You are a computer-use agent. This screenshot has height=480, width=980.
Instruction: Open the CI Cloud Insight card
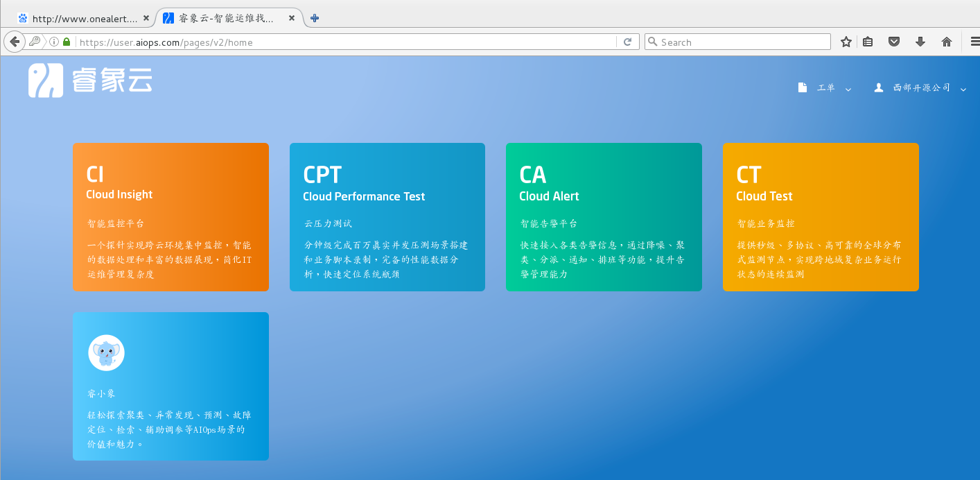point(170,217)
